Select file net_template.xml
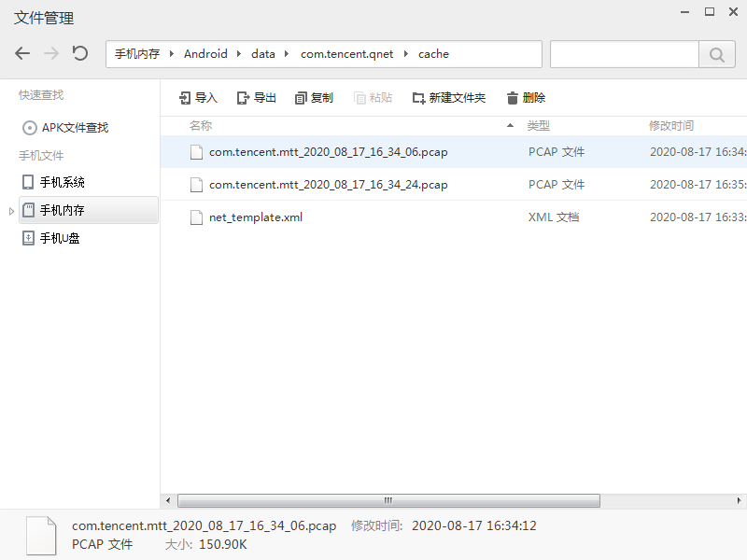The width and height of the screenshot is (747, 560). 454,217
